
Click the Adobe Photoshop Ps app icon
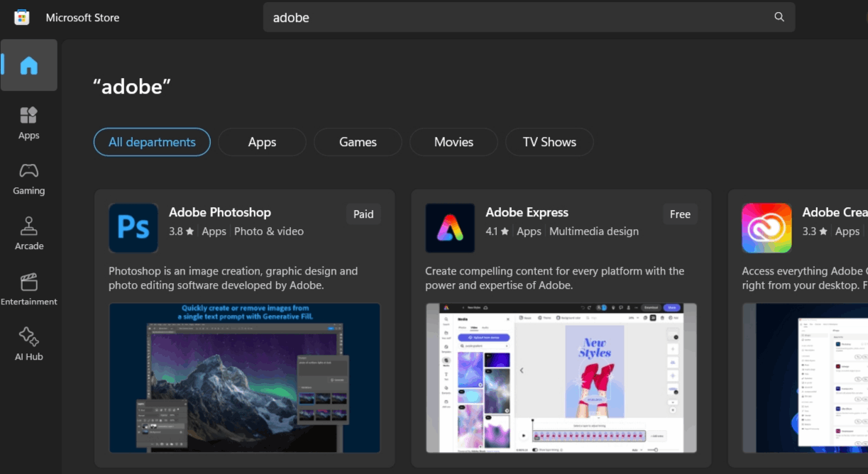pyautogui.click(x=133, y=228)
